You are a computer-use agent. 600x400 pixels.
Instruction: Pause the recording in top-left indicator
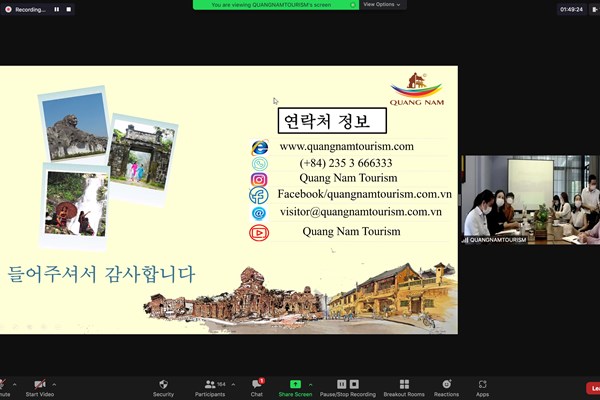[57, 9]
